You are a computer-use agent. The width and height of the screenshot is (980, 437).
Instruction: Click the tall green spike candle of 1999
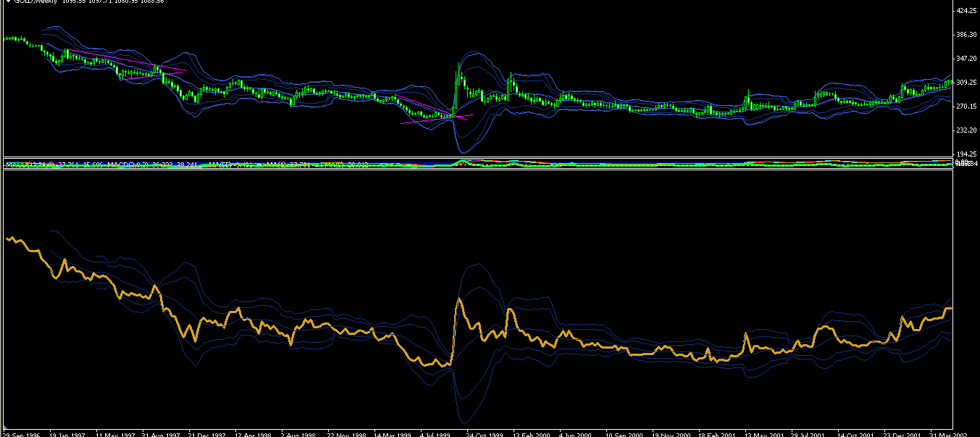point(456,89)
